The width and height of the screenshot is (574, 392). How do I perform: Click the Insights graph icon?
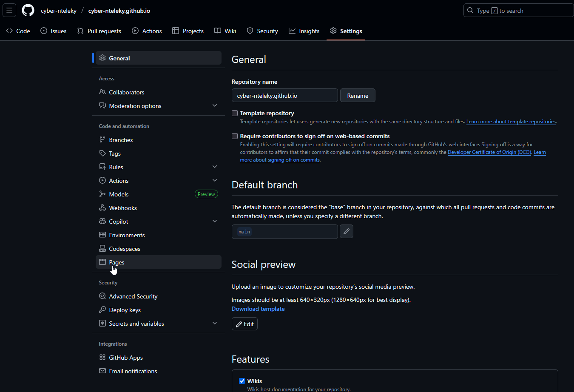click(x=292, y=31)
